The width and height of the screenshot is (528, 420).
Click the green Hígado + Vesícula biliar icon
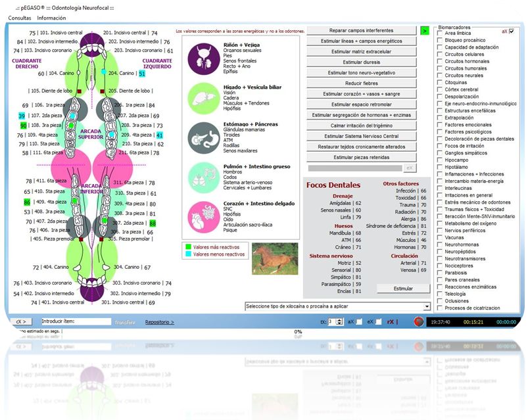coord(203,99)
